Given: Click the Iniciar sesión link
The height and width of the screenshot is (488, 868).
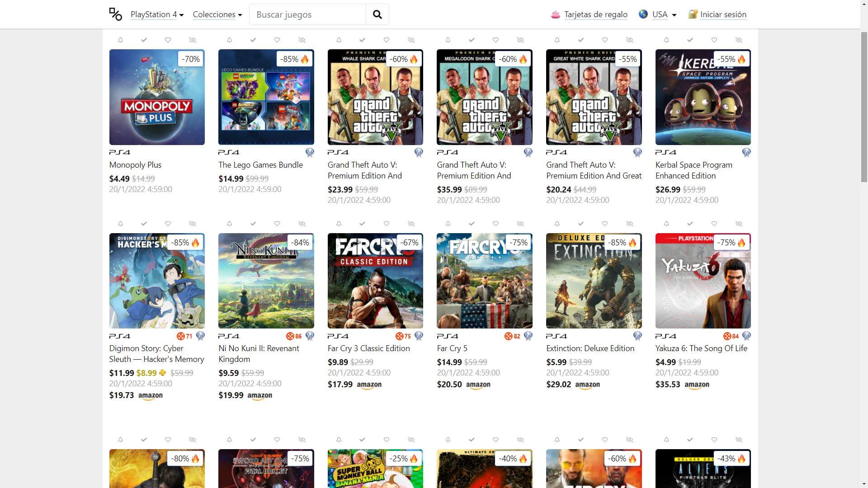Looking at the screenshot, I should coord(723,14).
